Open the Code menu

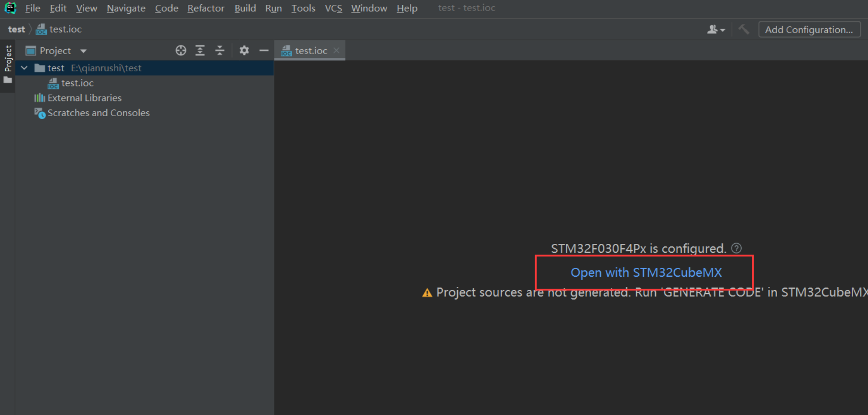tap(166, 8)
